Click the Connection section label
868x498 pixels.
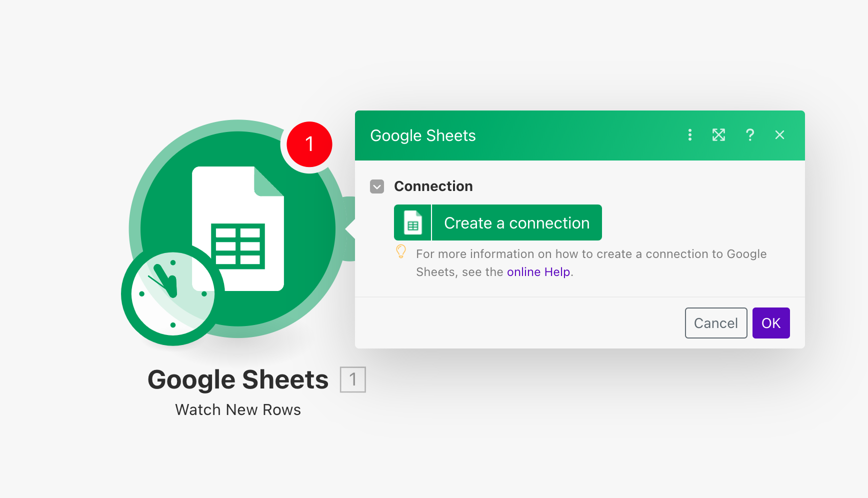point(433,186)
